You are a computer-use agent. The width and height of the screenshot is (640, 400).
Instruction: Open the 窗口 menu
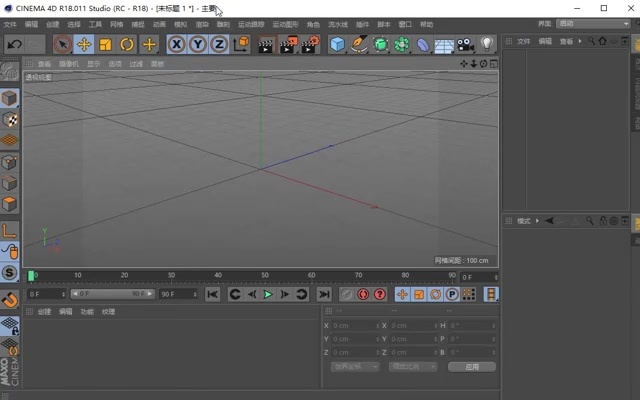405,23
